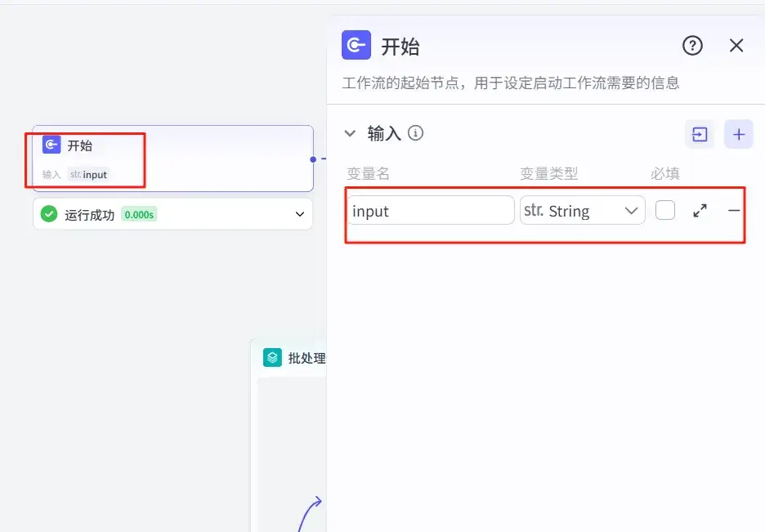The image size is (765, 532).
Task: Open the str. String type dropdown
Action: [x=583, y=211]
